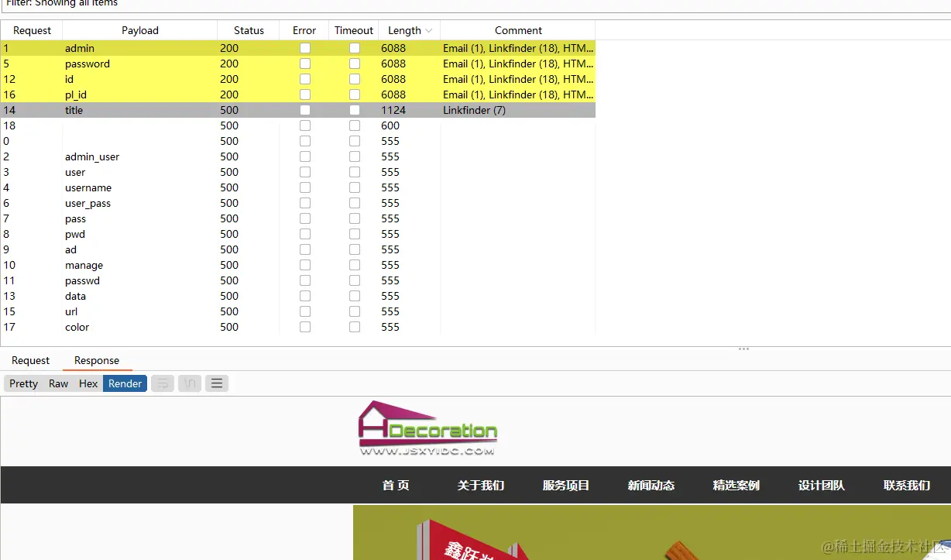Open the 联系我们 link in rendered page
The width and height of the screenshot is (951, 560).
point(906,485)
